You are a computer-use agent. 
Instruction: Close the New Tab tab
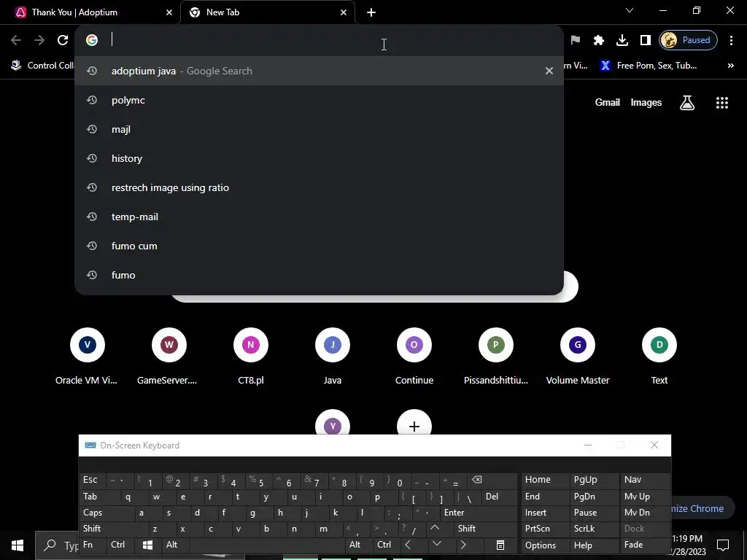344,12
